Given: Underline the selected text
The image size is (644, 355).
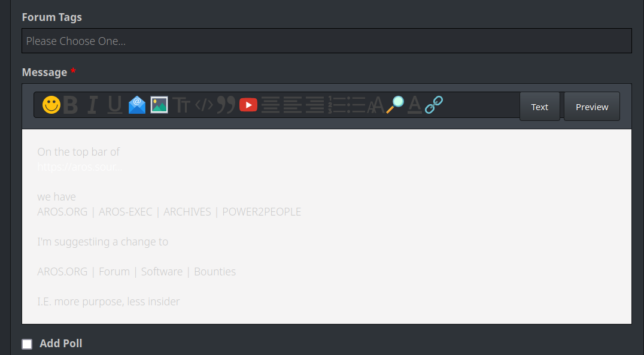Looking at the screenshot, I should click(114, 105).
